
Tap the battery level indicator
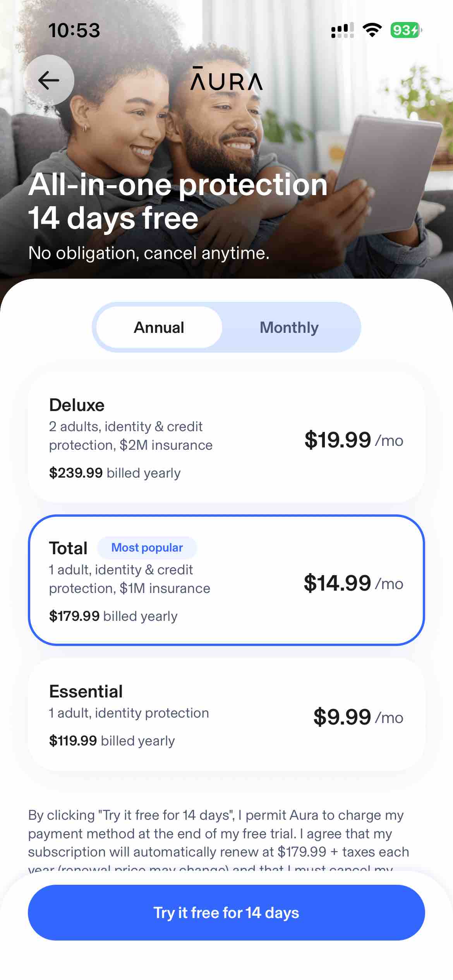pos(406,30)
